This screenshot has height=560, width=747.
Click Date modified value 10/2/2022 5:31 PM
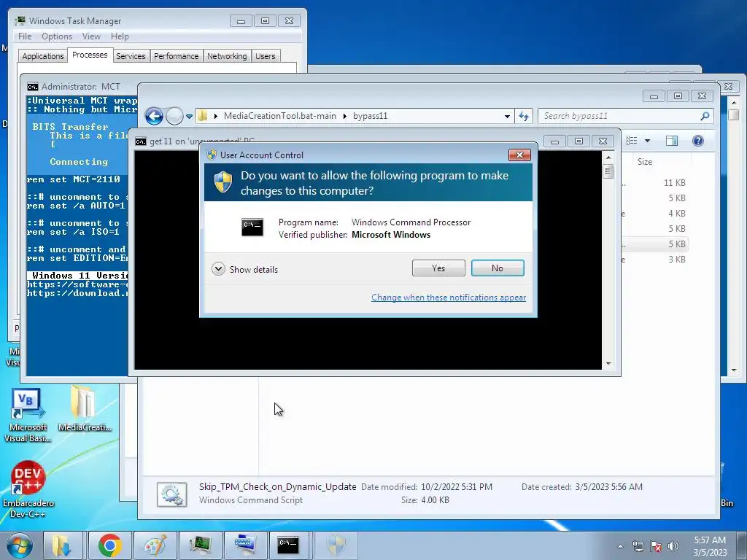pyautogui.click(x=457, y=486)
